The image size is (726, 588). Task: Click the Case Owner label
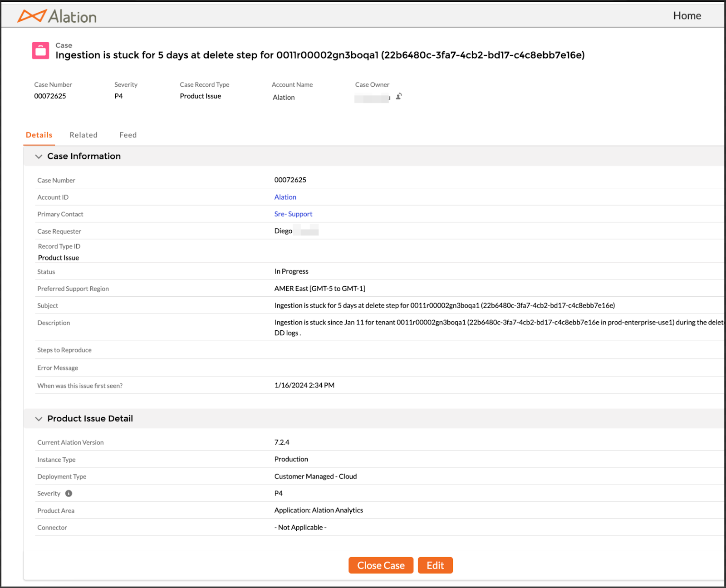point(372,84)
